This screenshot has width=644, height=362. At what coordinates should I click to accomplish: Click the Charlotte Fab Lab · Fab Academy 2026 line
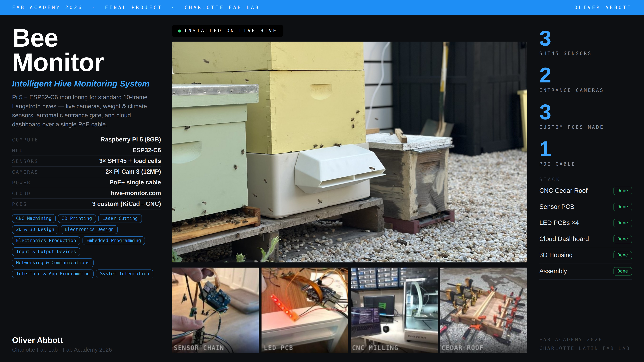[62, 350]
